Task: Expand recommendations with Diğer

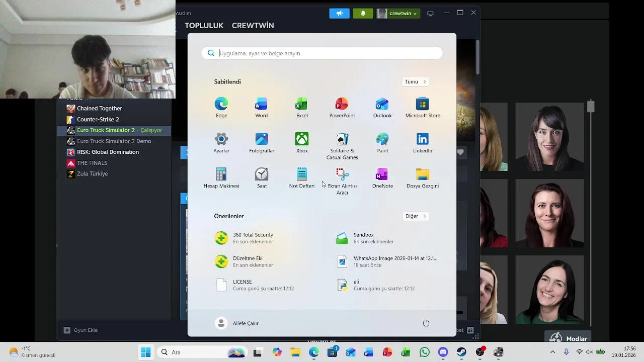Action: pyautogui.click(x=416, y=216)
